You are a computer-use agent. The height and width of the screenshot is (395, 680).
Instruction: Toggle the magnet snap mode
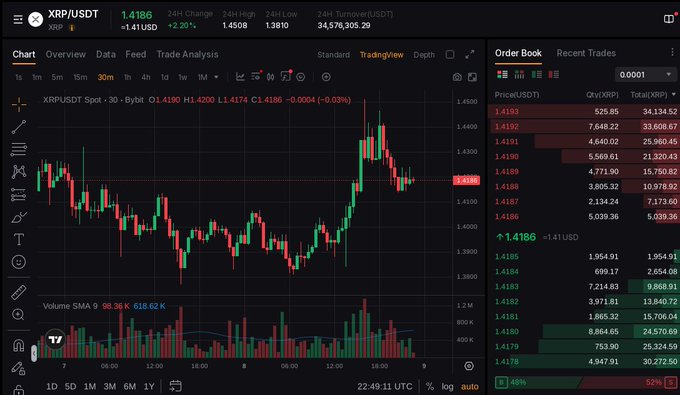tap(19, 346)
